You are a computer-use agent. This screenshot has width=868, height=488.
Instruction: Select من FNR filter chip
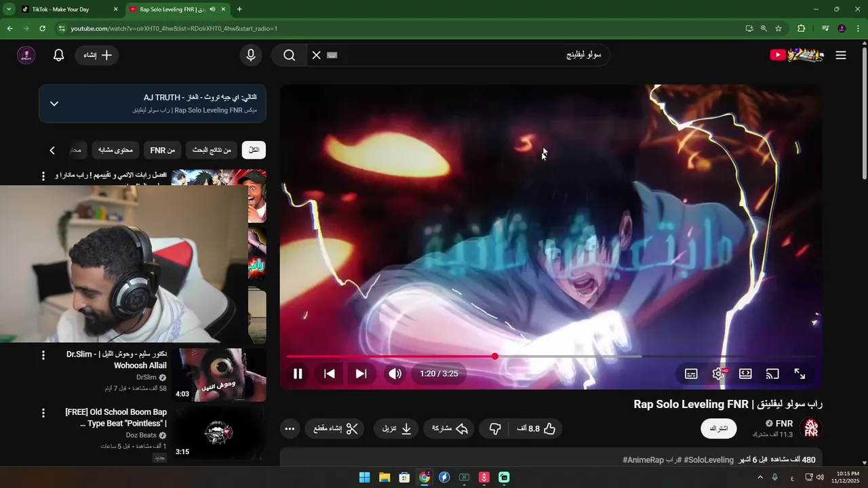click(x=163, y=150)
